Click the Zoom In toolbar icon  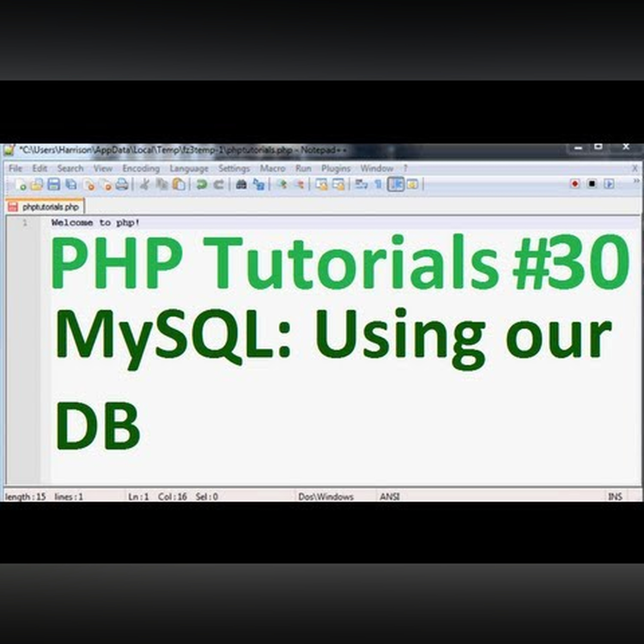click(x=282, y=184)
